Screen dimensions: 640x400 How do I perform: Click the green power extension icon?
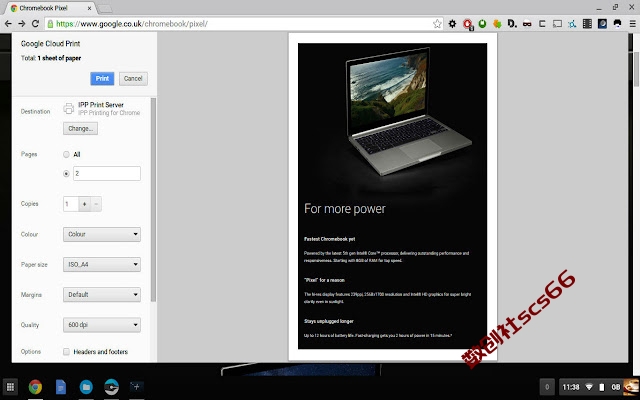[482, 24]
